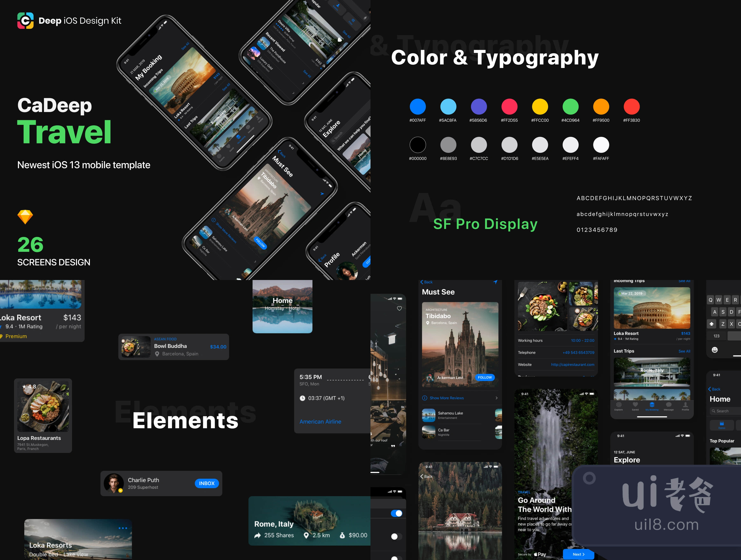The image size is (741, 560).
Task: Tap the info icon beside Show More Reviews
Action: click(424, 398)
